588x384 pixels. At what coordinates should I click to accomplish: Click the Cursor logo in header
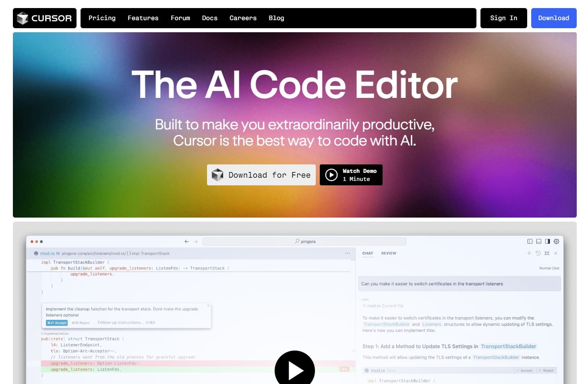pos(44,18)
